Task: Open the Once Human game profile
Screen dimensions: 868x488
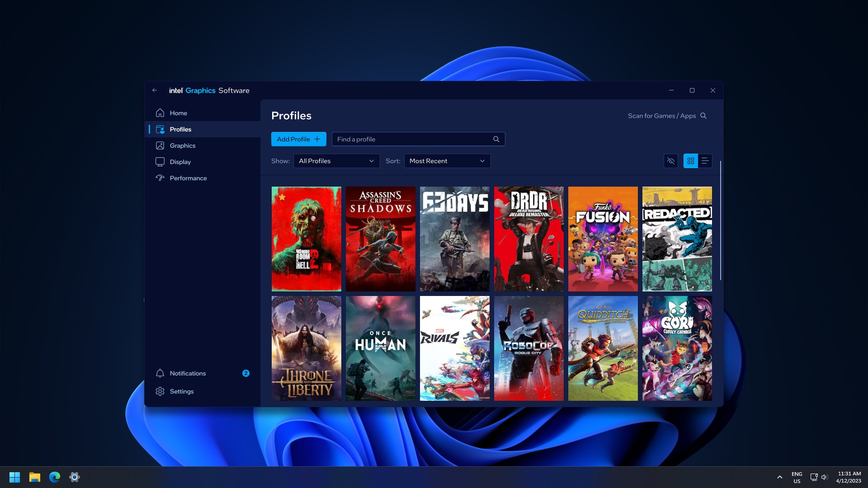Action: click(380, 348)
